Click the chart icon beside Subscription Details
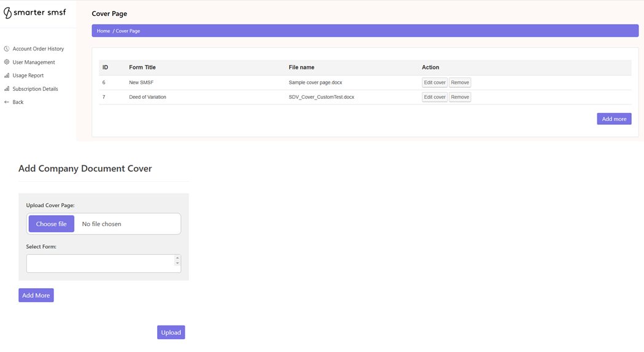 (x=7, y=89)
